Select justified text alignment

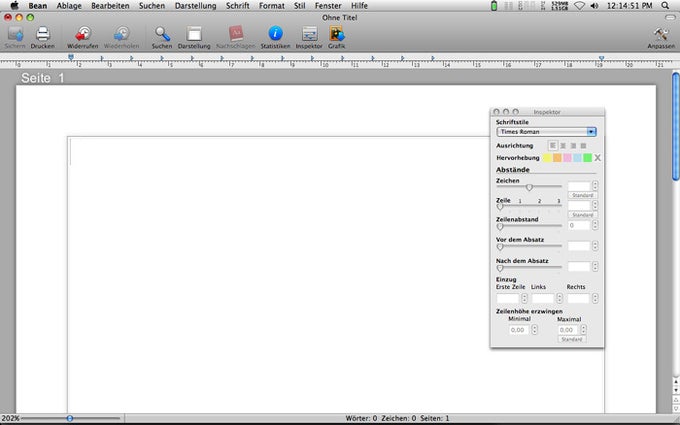583,146
